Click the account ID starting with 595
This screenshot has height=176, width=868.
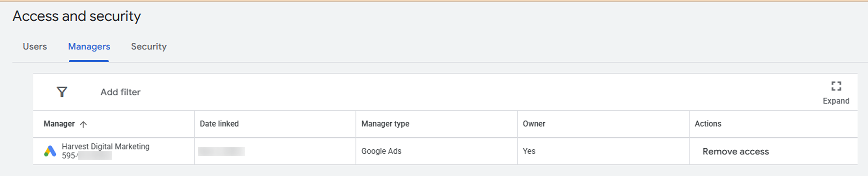pyautogui.click(x=87, y=155)
